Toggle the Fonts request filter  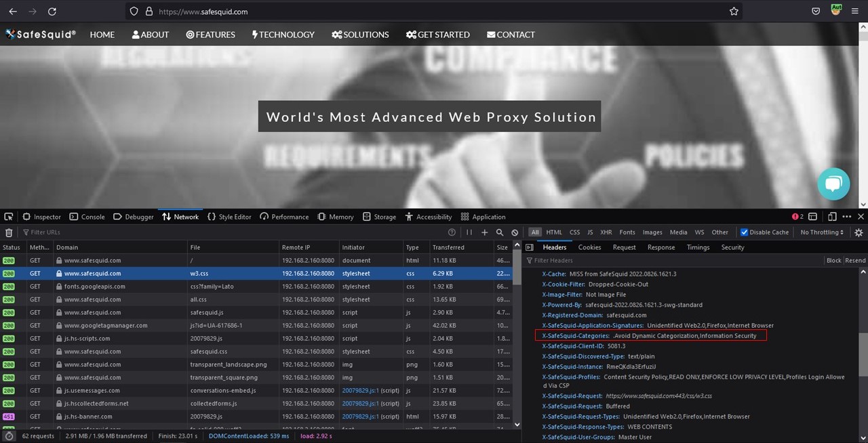(627, 232)
